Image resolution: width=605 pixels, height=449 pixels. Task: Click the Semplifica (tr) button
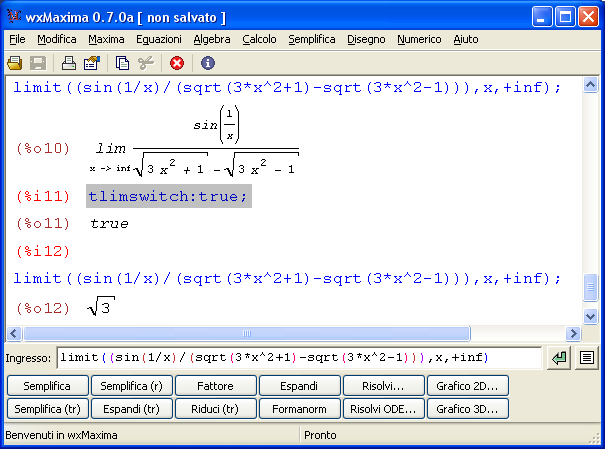pos(48,408)
